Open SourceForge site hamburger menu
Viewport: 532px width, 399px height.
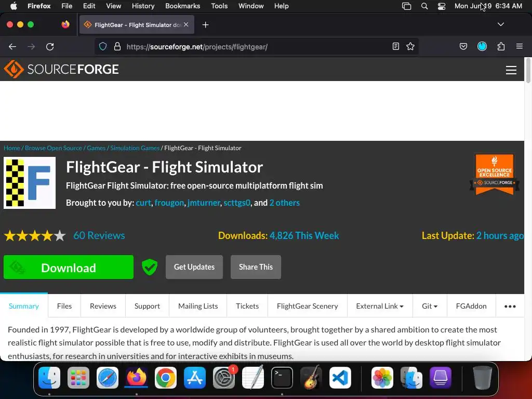(x=511, y=70)
